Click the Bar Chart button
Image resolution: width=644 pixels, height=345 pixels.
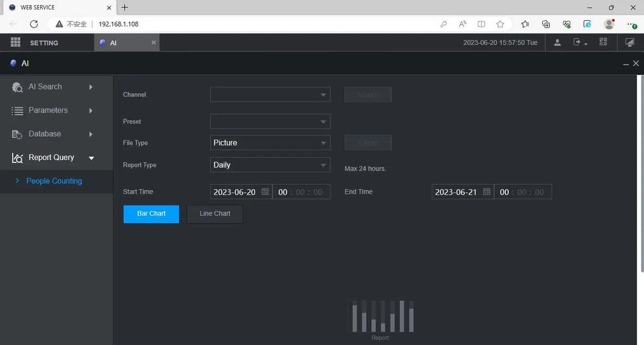point(151,214)
